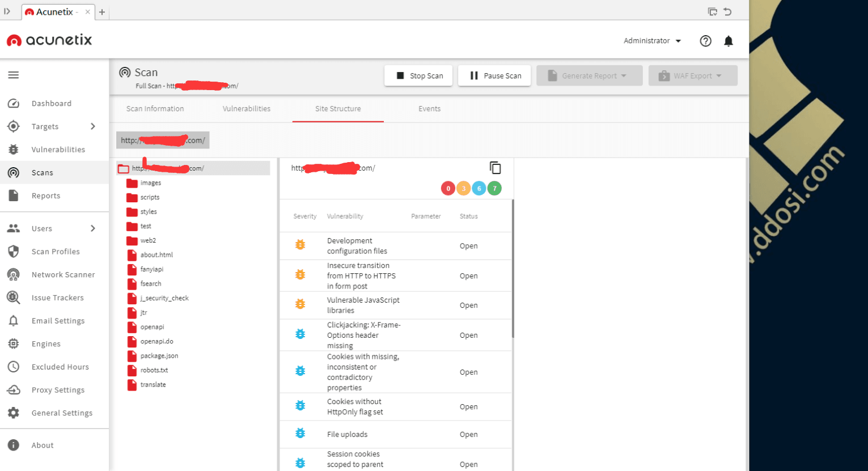Click the Scan Profiles shield icon

(x=14, y=251)
